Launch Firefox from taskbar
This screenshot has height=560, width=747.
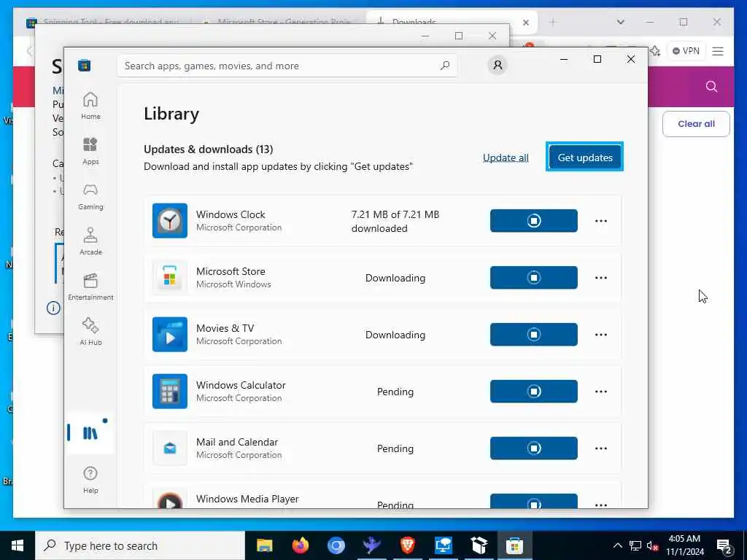click(300, 545)
